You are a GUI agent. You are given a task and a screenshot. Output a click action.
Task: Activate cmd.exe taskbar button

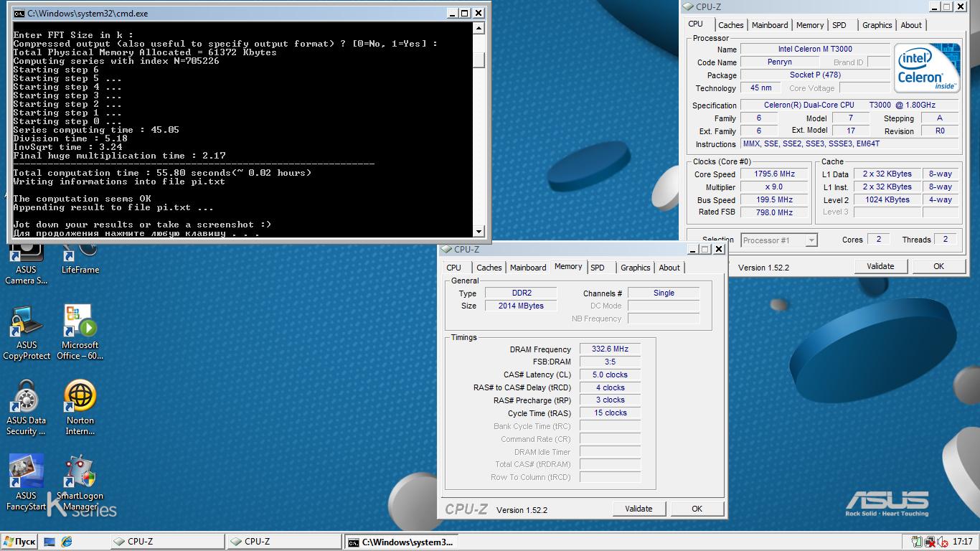click(401, 542)
